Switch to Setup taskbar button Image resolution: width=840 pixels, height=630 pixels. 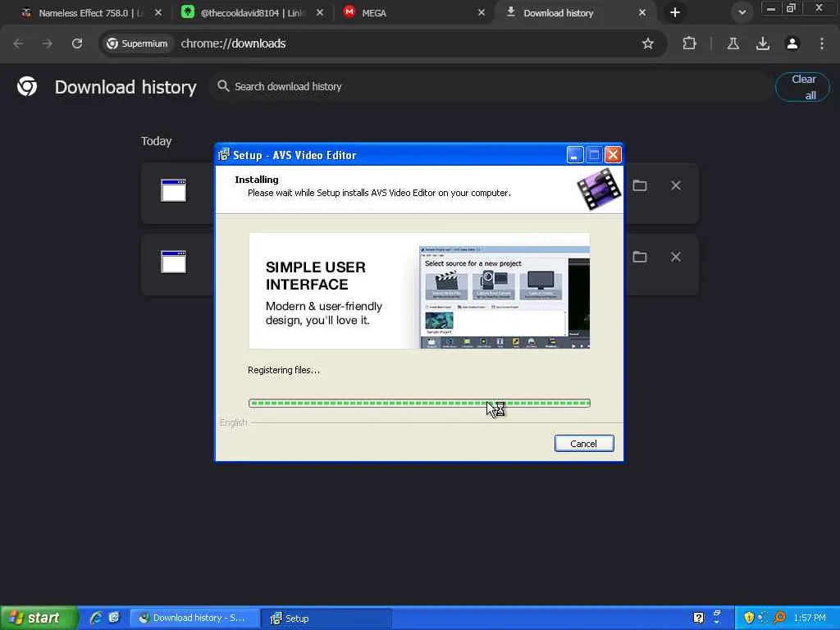coord(326,619)
